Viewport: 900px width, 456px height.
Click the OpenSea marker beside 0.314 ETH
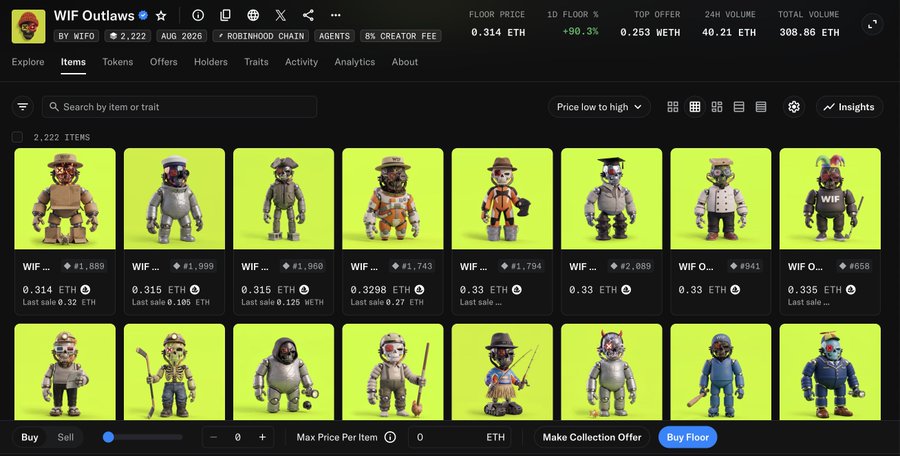[86, 289]
